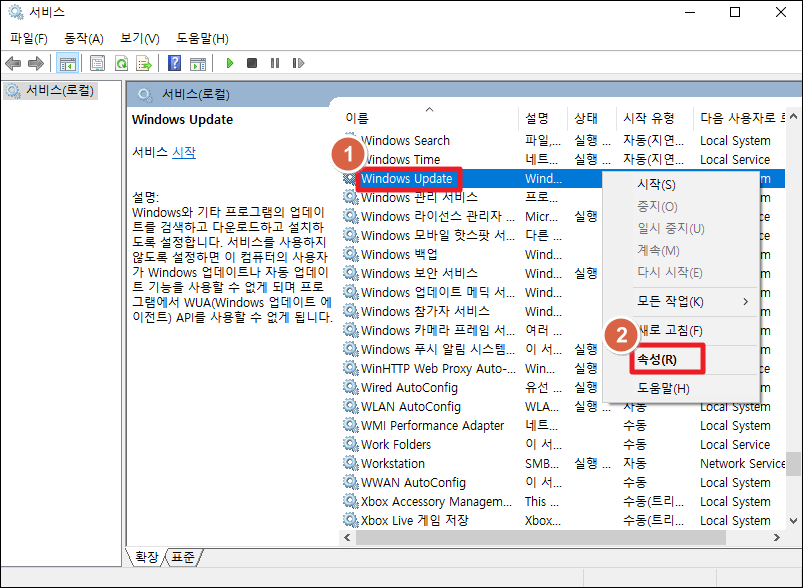Click the gear icon beside WMI Performance Adapter
Viewport: 803px width, 588px height.
click(x=351, y=425)
